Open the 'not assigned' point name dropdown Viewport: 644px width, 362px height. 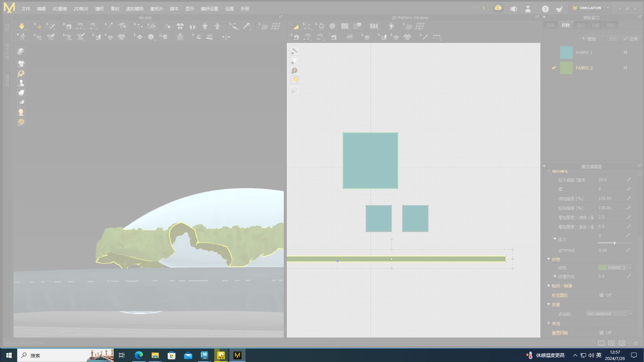click(609, 313)
